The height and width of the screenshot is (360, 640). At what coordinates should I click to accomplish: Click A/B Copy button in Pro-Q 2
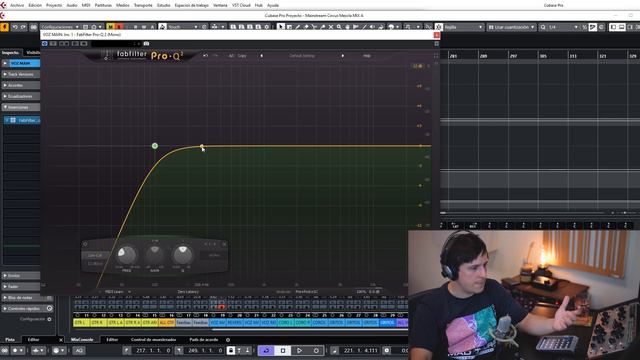click(238, 56)
